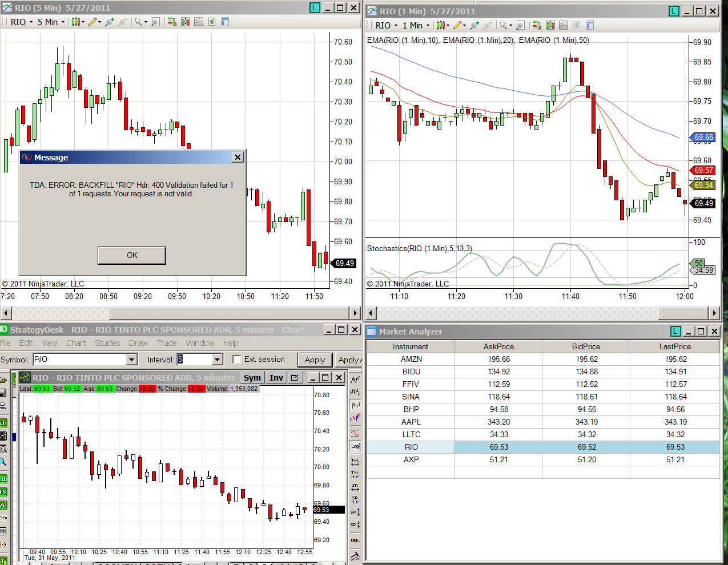Screen dimensions: 728x565
Task: Open Properties icon in 5 Min chart toolbar
Action: coord(225,22)
